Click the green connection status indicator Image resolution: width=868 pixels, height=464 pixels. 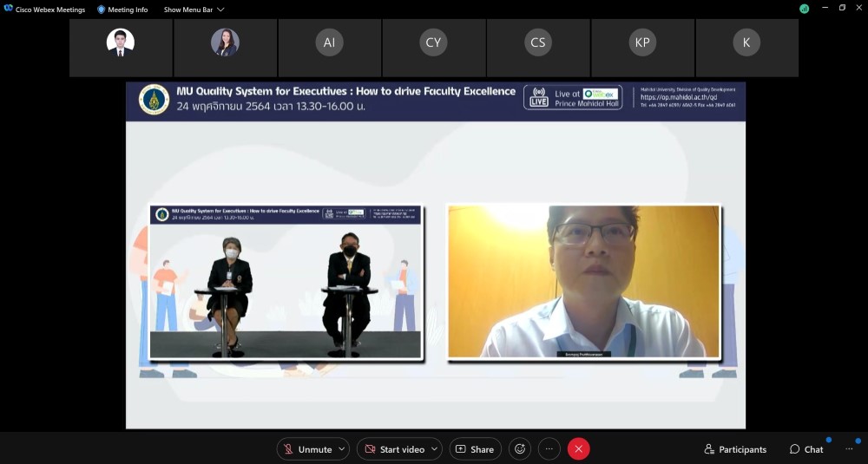pyautogui.click(x=805, y=9)
